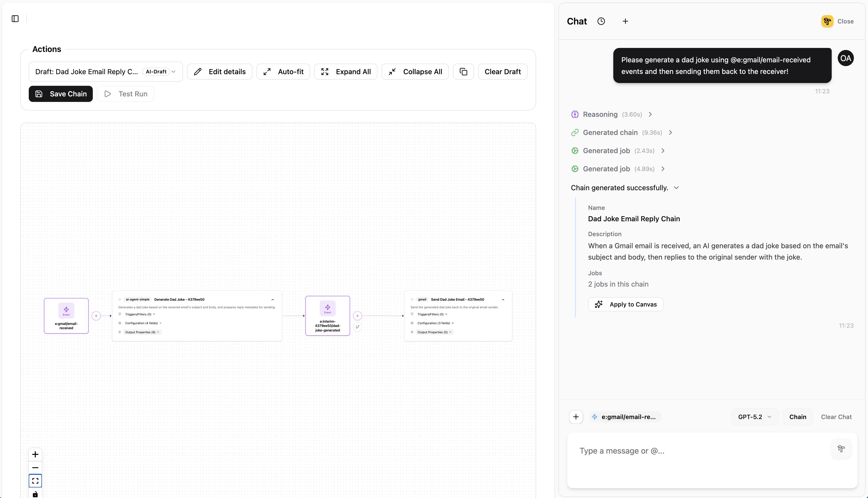The width and height of the screenshot is (868, 498).
Task: Select the Chat tab header
Action: pos(576,21)
